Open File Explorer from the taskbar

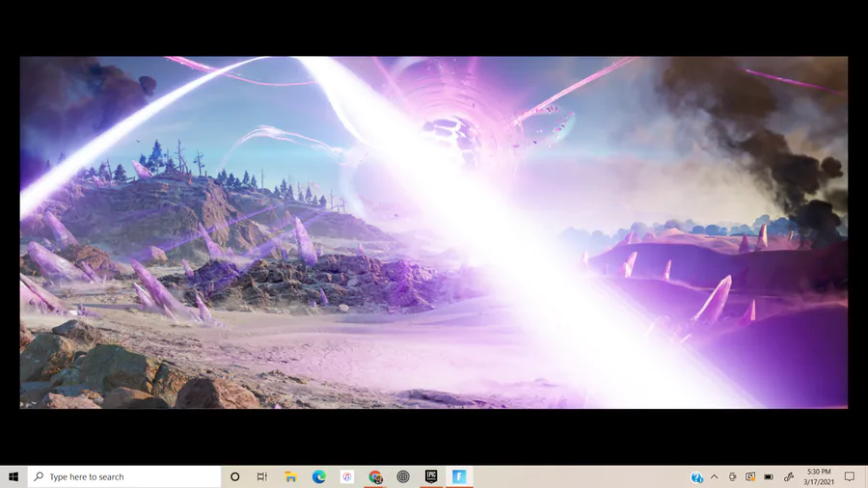point(290,476)
